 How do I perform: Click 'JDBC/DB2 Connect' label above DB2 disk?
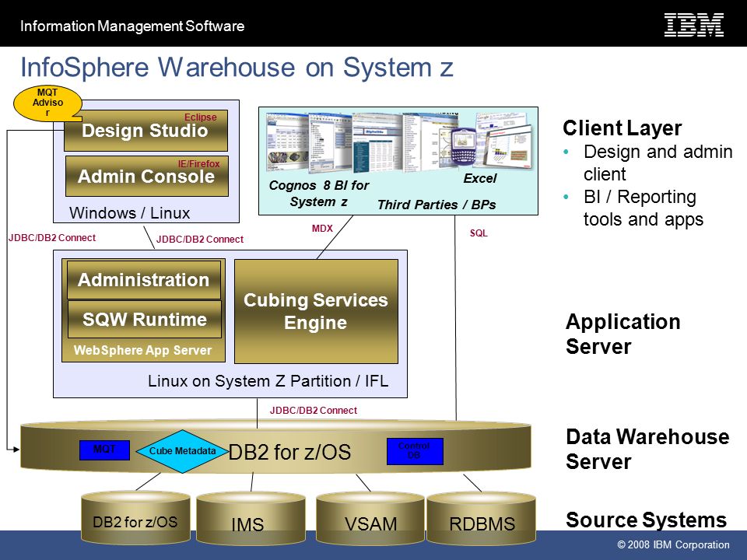[313, 411]
